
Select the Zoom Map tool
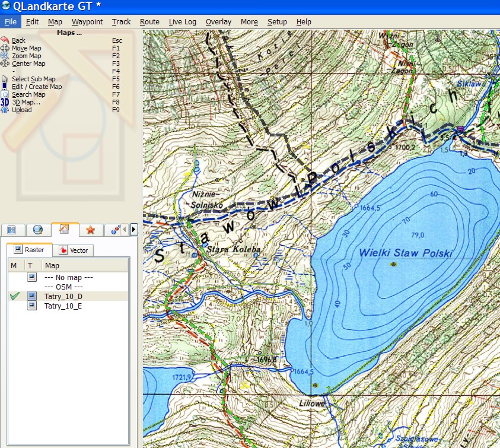click(x=5, y=56)
